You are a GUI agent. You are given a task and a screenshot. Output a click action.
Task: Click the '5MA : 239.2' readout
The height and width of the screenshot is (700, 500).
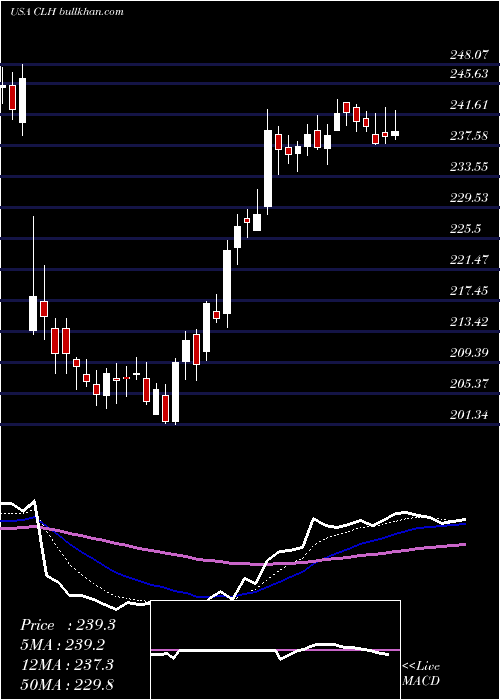(x=62, y=645)
